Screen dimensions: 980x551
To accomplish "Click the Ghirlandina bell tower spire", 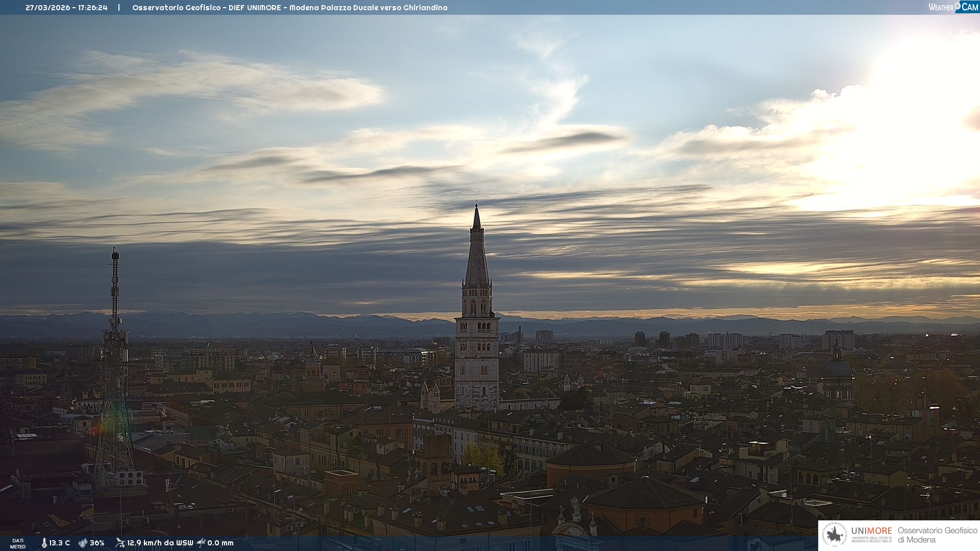I will click(477, 255).
